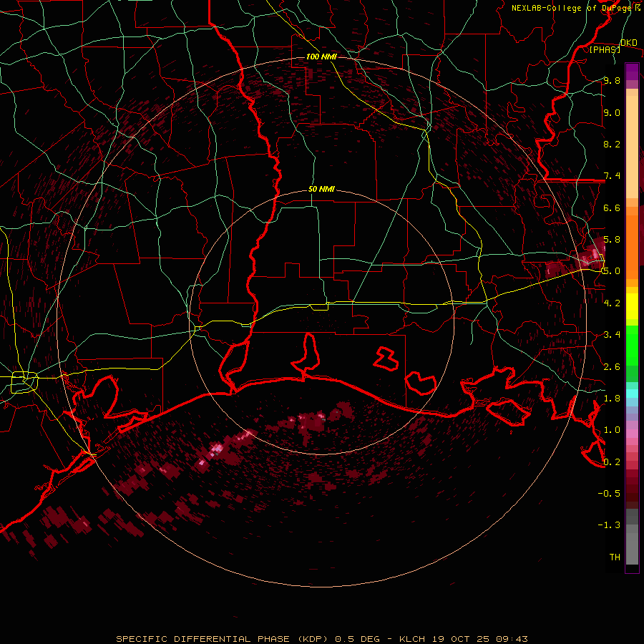The image size is (644, 644).
Task: Pick the bright green segment of the color bar
Action: pyautogui.click(x=632, y=346)
